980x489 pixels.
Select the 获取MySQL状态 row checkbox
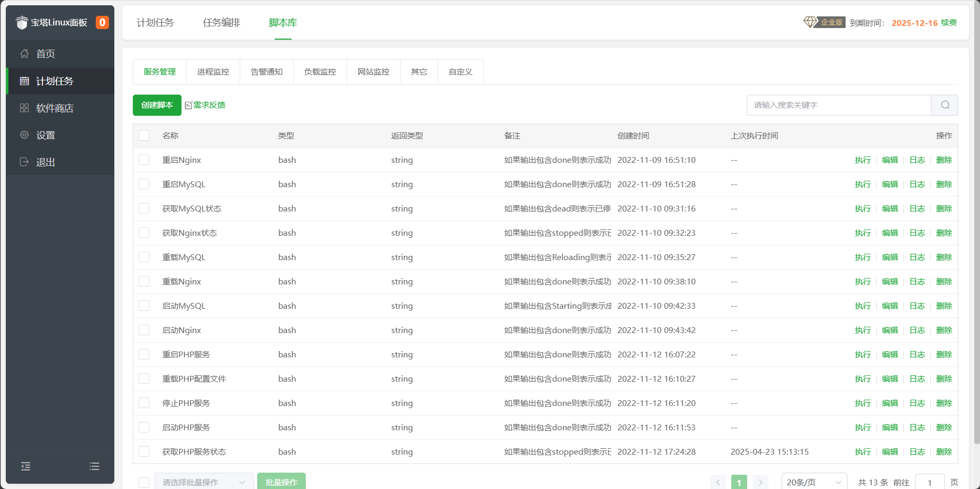[144, 208]
